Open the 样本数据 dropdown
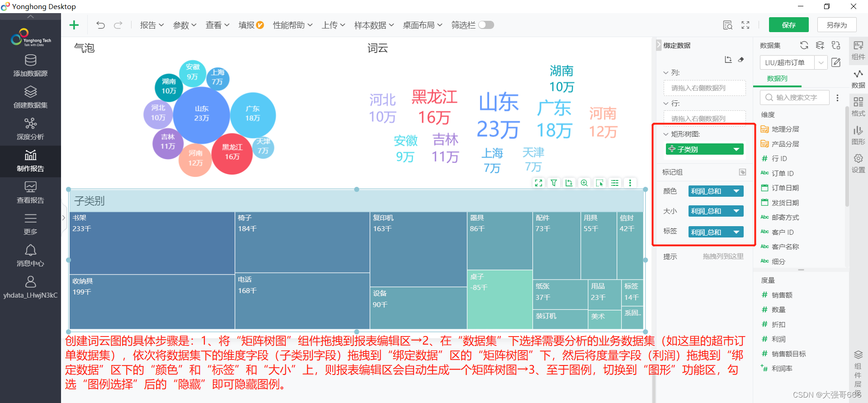Image resolution: width=868 pixels, height=403 pixels. [x=374, y=25]
